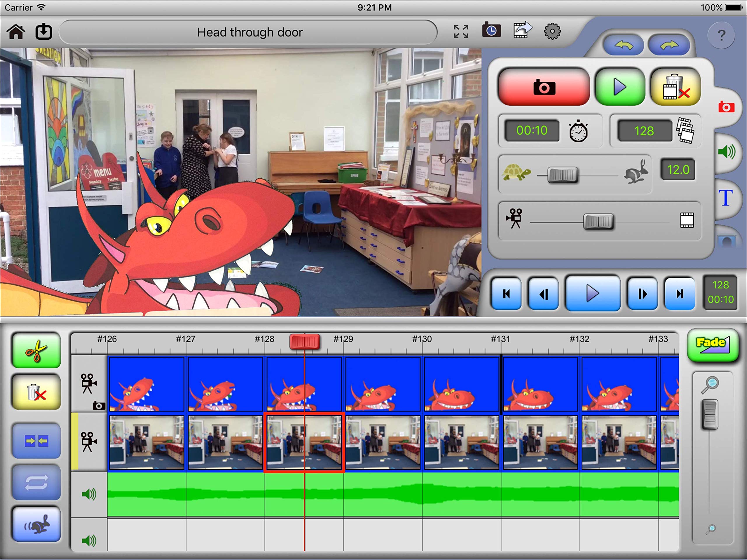This screenshot has height=560, width=747.
Task: Open the time-lapse camera tool
Action: 491,32
